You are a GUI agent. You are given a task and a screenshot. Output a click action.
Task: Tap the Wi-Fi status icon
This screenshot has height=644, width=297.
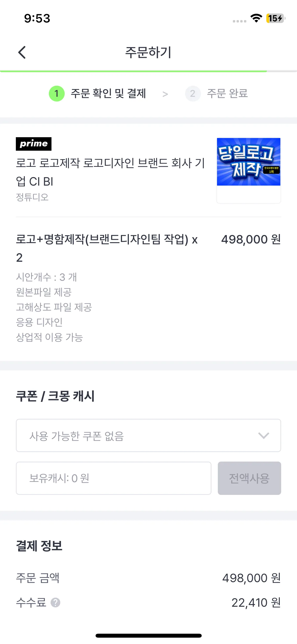(256, 18)
